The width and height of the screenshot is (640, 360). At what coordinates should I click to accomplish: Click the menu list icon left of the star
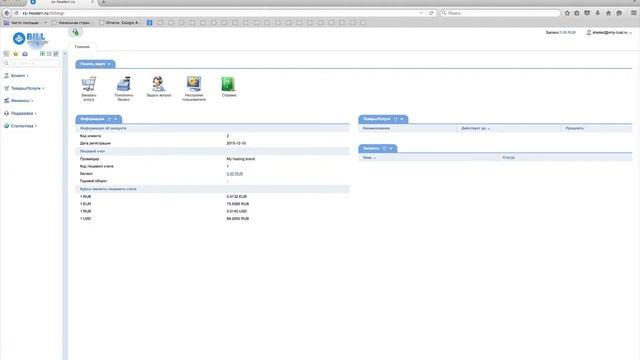tap(6, 54)
